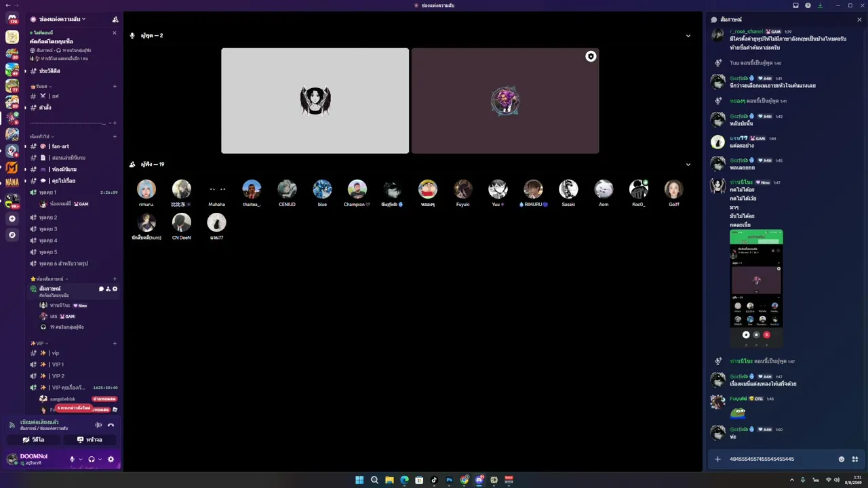Open emoji picker in chat input

pyautogui.click(x=842, y=459)
